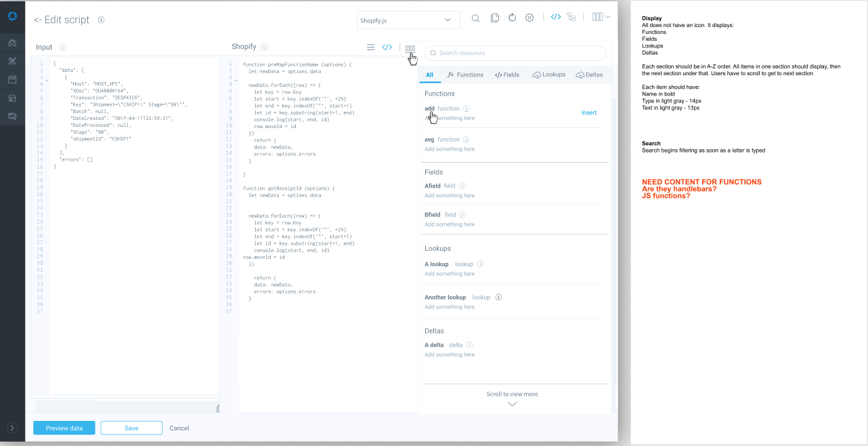Click the Preview data button
868x446 pixels.
click(x=64, y=428)
